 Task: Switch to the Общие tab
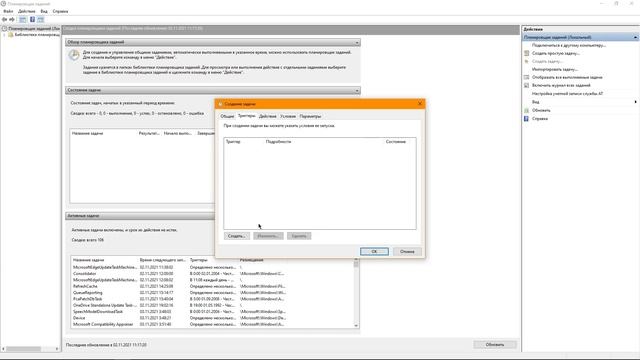[x=227, y=116]
